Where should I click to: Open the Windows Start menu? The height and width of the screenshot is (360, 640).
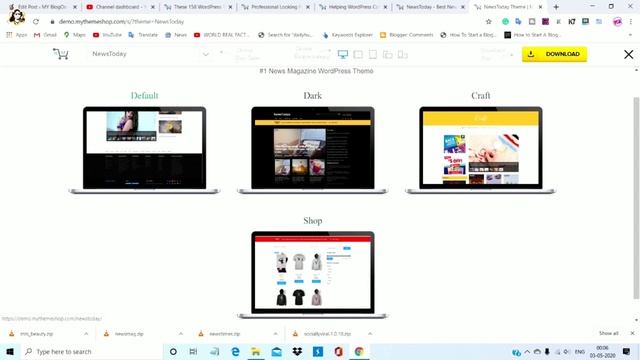pos(10,351)
